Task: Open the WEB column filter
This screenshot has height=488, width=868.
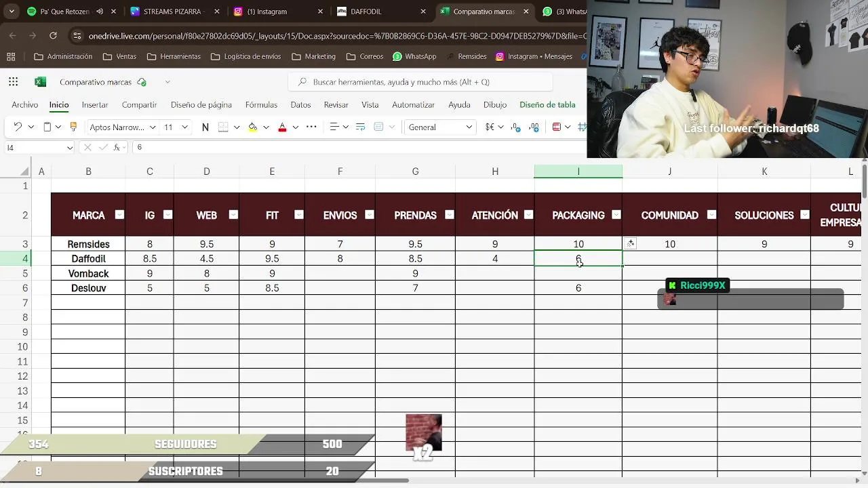Action: pos(233,215)
